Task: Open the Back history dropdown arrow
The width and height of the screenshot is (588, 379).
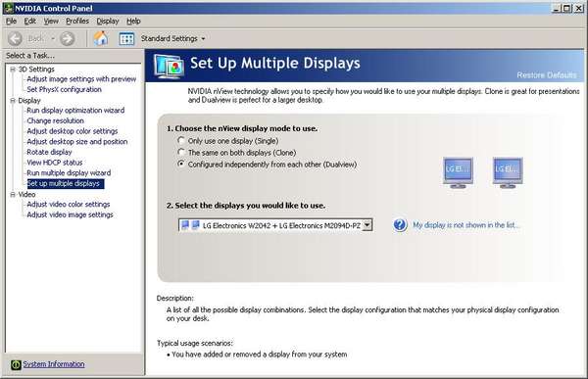Action: (53, 38)
